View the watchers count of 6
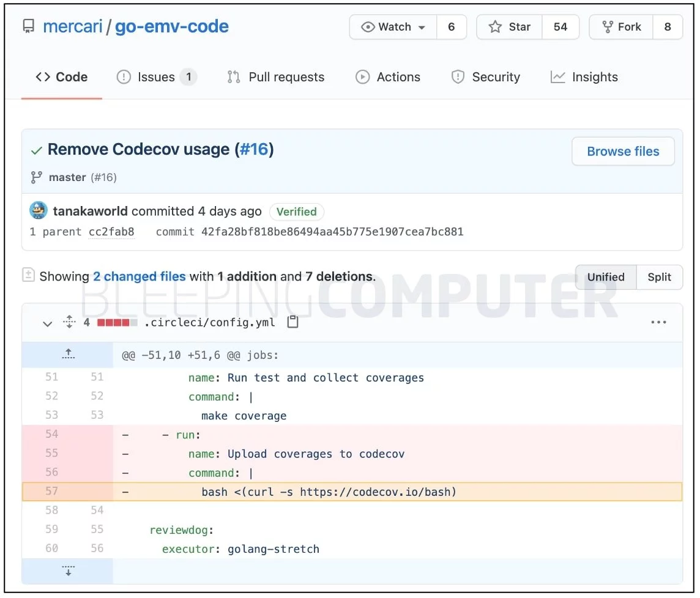Viewport: 700px width, 598px height. [x=452, y=27]
